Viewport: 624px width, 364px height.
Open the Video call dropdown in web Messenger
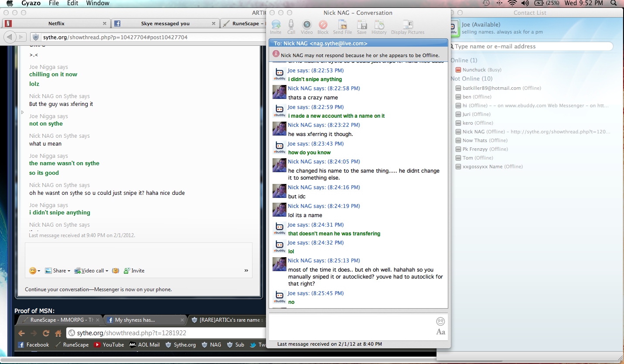click(x=91, y=271)
